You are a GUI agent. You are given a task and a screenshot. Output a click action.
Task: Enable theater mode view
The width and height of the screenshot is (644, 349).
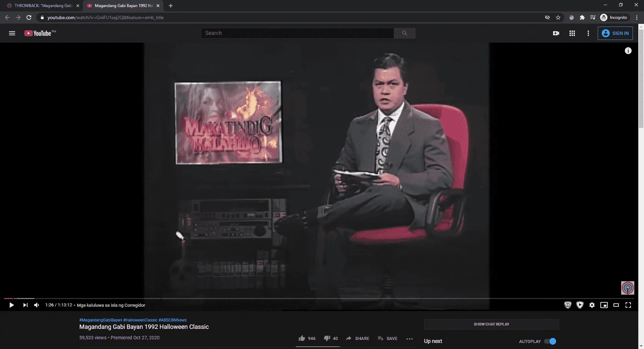[616, 305]
